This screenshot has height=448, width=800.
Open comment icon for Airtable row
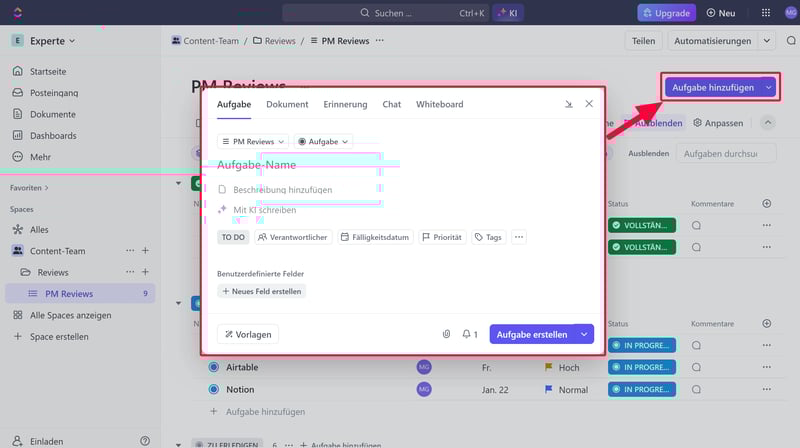coord(696,367)
